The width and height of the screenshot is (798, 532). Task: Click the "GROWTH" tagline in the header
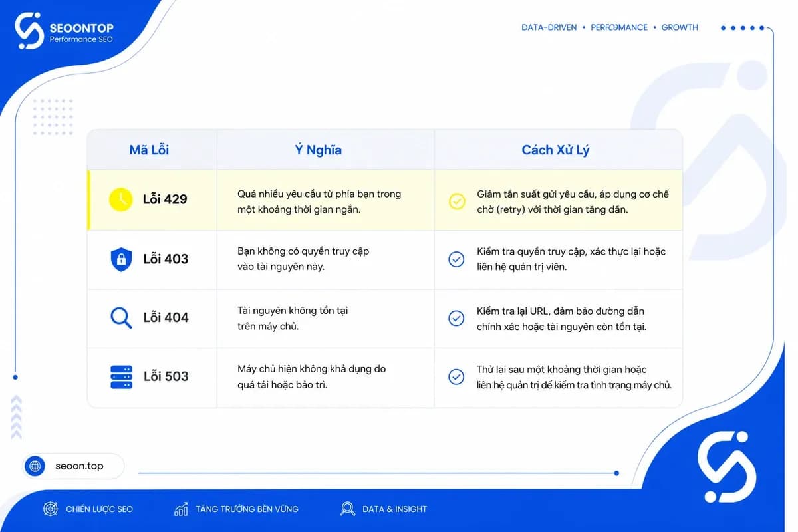coord(680,27)
